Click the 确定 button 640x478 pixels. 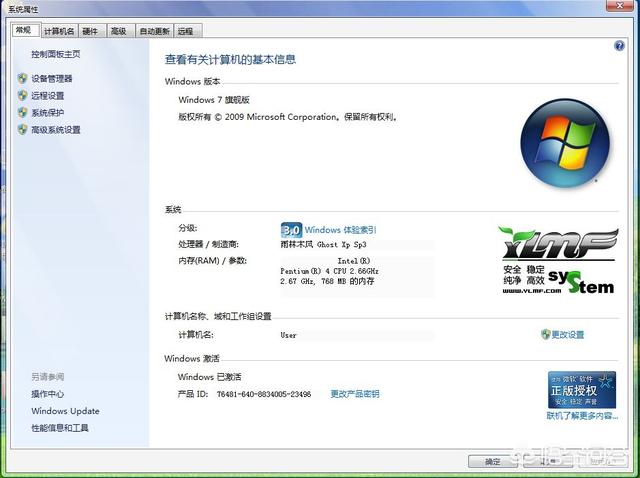(x=493, y=462)
